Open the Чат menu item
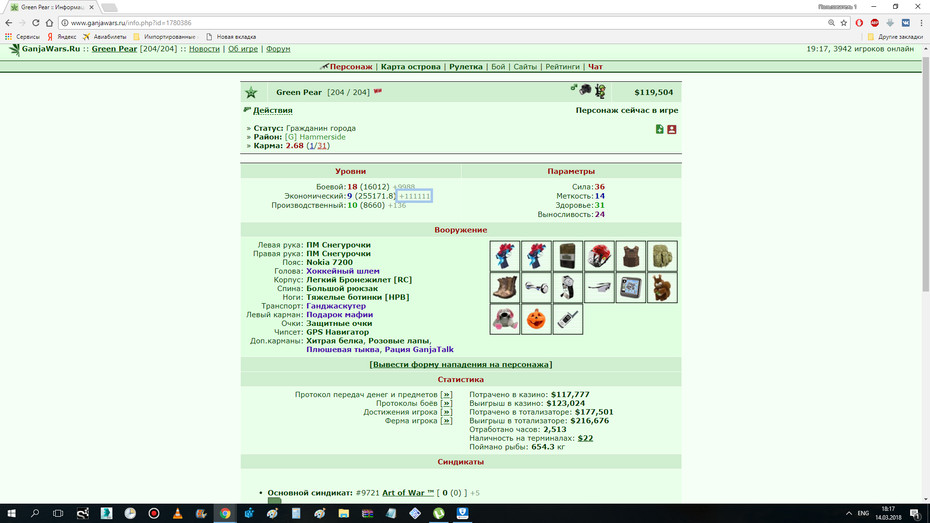Image resolution: width=930 pixels, height=523 pixels. [x=595, y=66]
